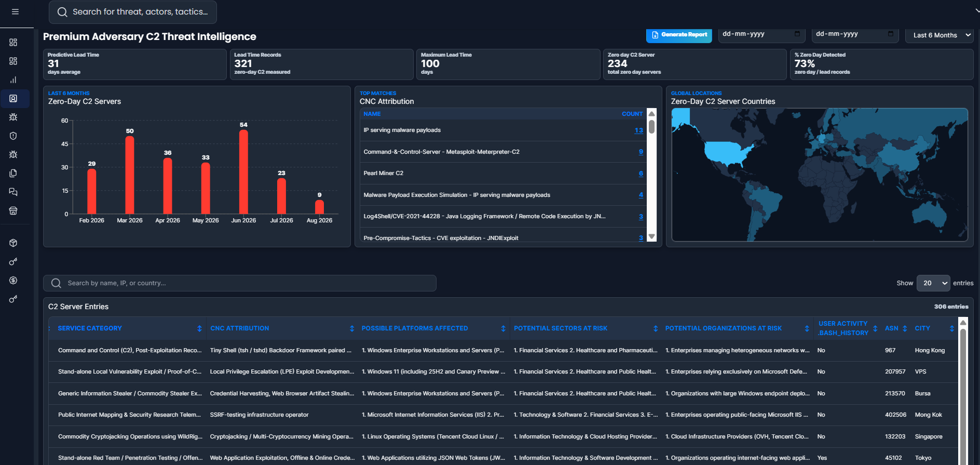980x465 pixels.
Task: Click the ASN value 207957 cell
Action: pos(895,372)
